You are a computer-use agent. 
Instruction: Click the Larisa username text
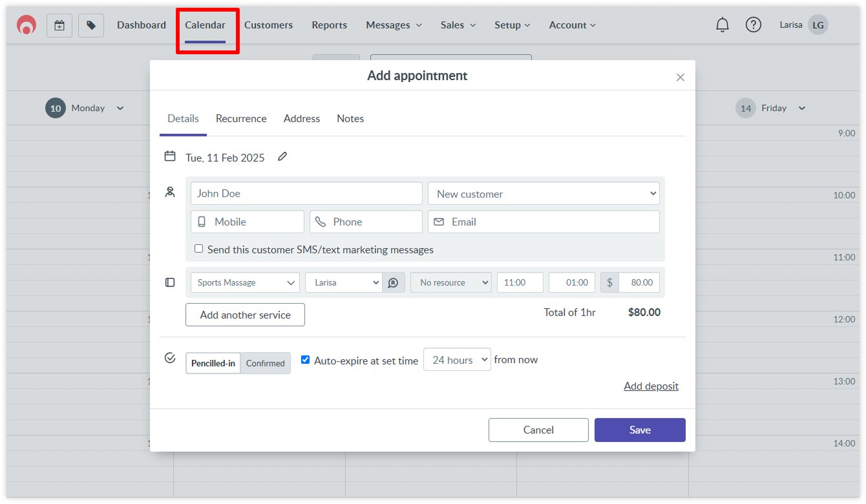pos(791,25)
